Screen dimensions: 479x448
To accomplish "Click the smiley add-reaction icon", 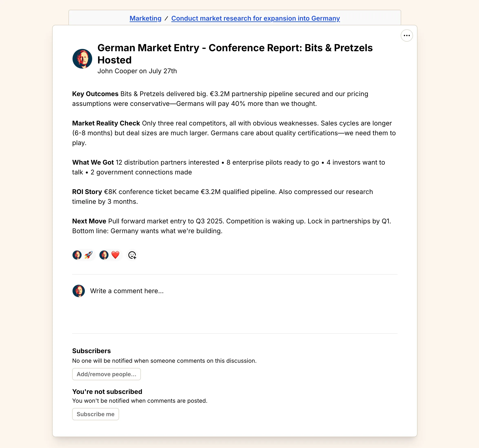I will [132, 255].
